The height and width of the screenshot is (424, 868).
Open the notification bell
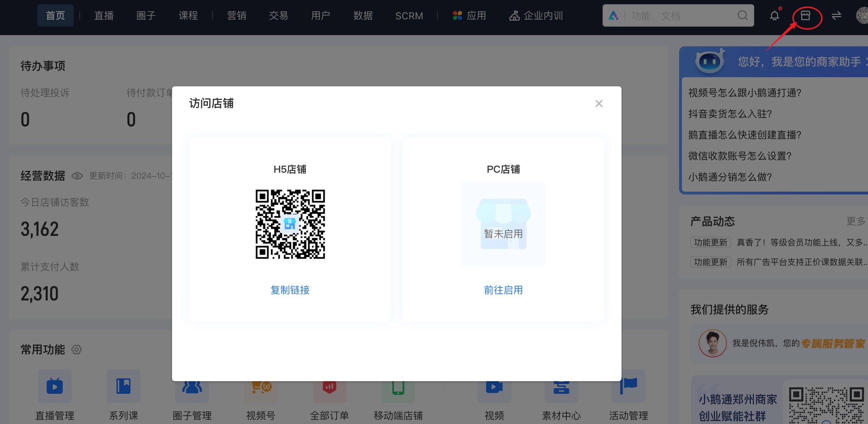775,15
